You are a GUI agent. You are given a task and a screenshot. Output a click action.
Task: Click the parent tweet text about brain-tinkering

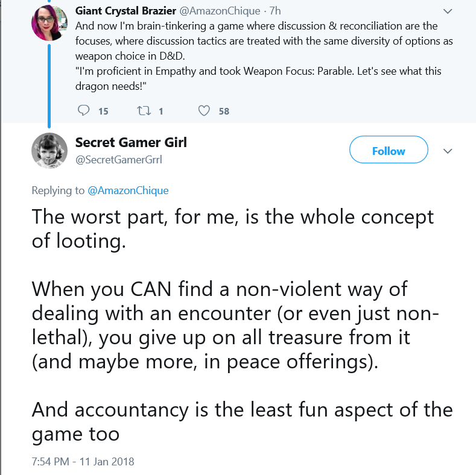click(x=264, y=56)
